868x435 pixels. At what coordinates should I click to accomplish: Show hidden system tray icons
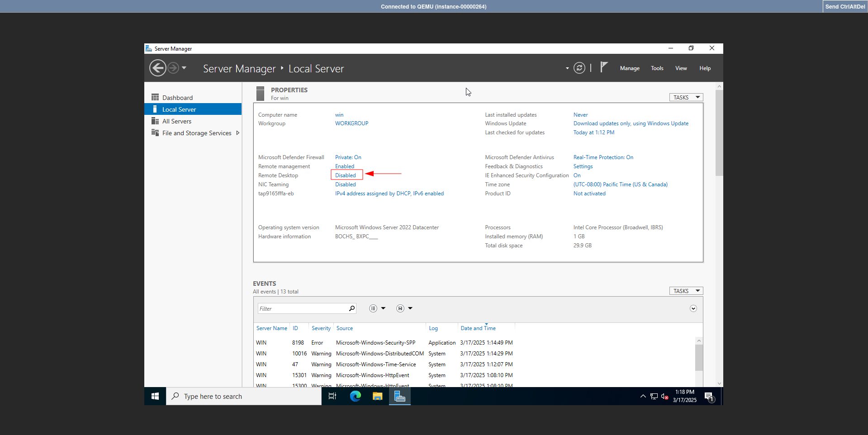643,396
